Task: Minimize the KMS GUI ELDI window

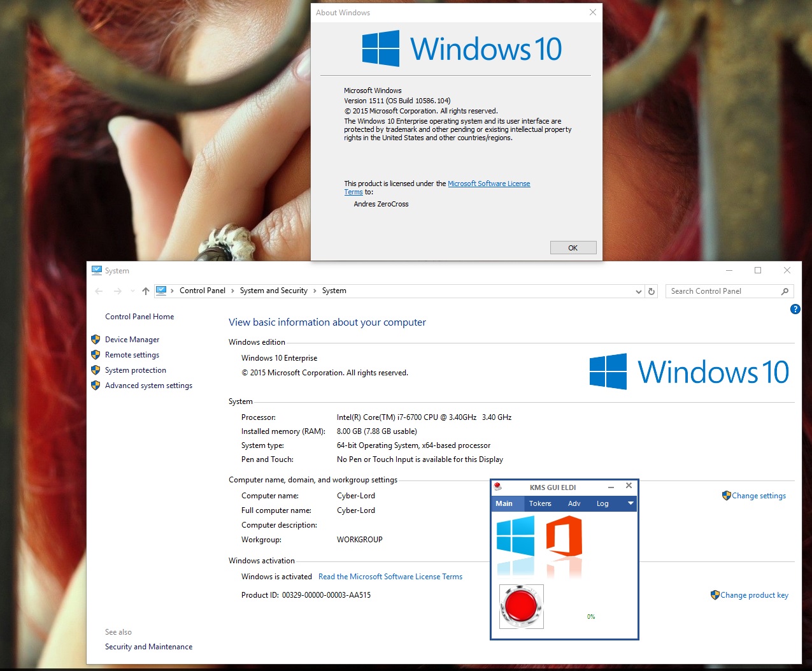Action: [x=611, y=487]
